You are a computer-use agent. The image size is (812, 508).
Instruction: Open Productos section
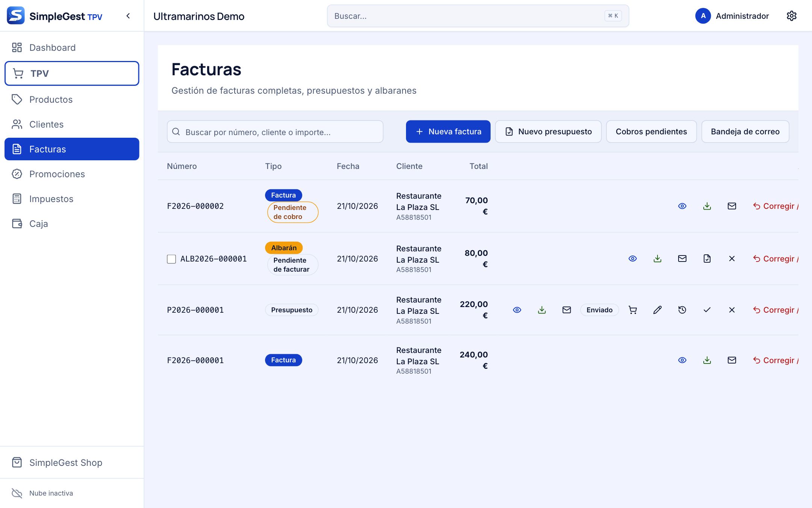(x=72, y=99)
